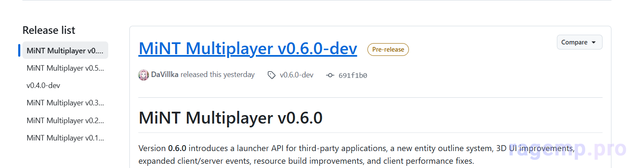The height and width of the screenshot is (168, 644).
Task: Click the commit icon beside 691f1b0
Action: 330,75
